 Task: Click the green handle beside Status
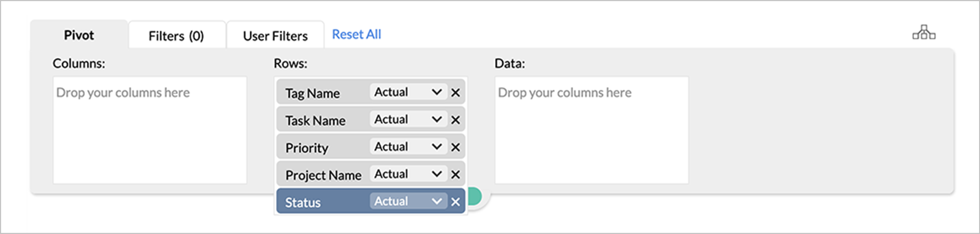(475, 196)
